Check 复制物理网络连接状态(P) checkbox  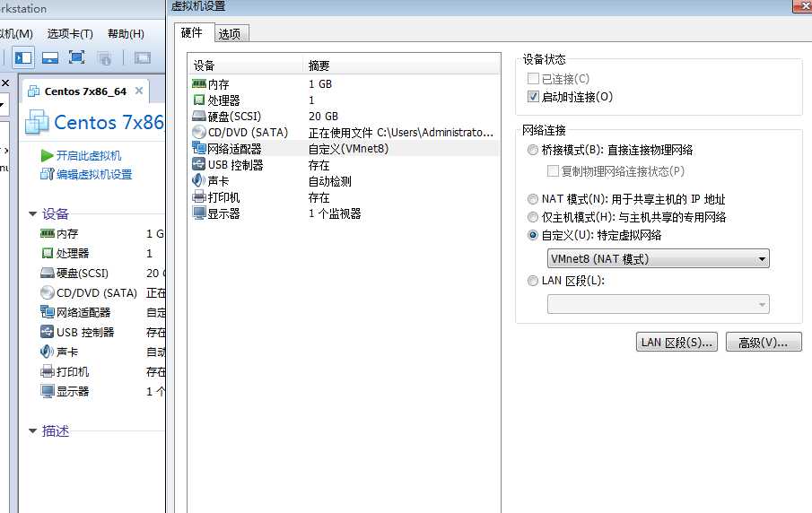point(553,170)
